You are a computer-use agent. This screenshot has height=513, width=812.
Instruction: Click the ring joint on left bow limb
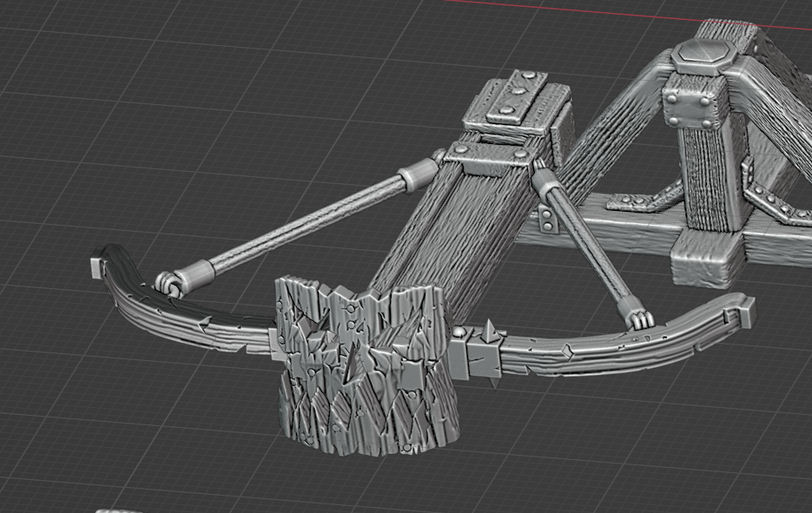167,282
